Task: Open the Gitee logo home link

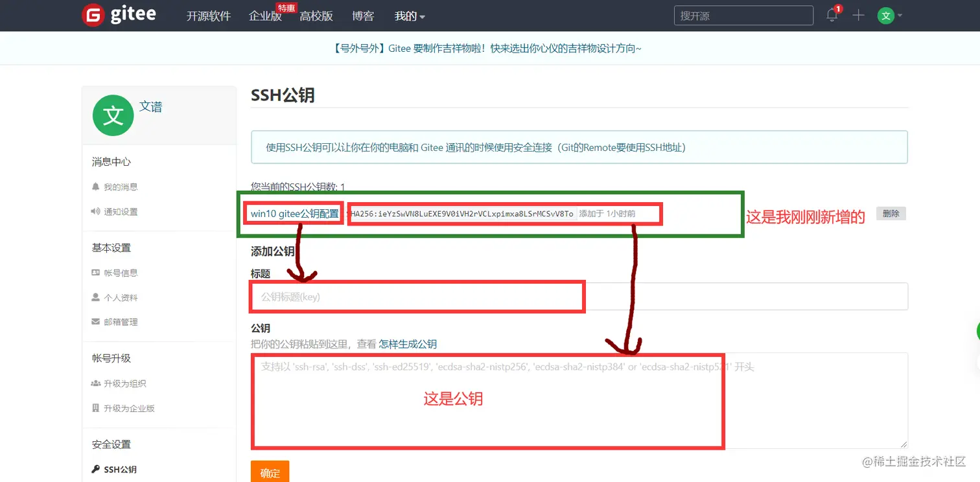Action: [120, 16]
